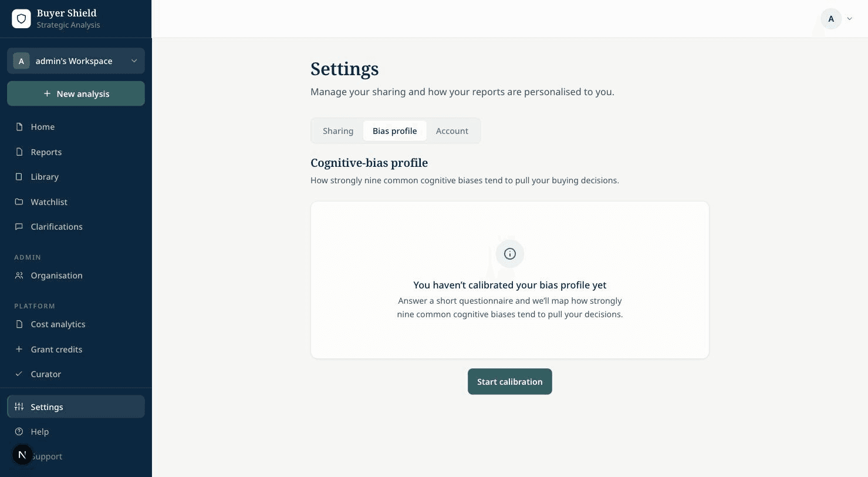Open the Clarifications chat icon

click(19, 227)
